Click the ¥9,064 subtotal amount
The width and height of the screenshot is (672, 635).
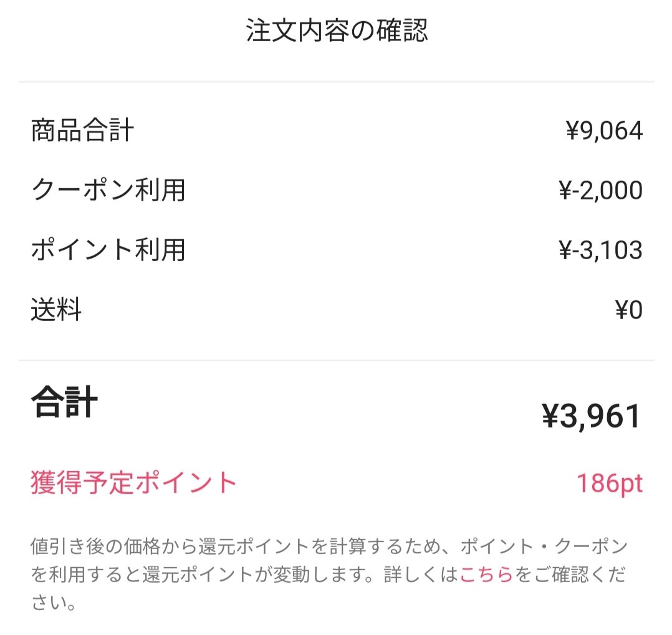click(603, 131)
